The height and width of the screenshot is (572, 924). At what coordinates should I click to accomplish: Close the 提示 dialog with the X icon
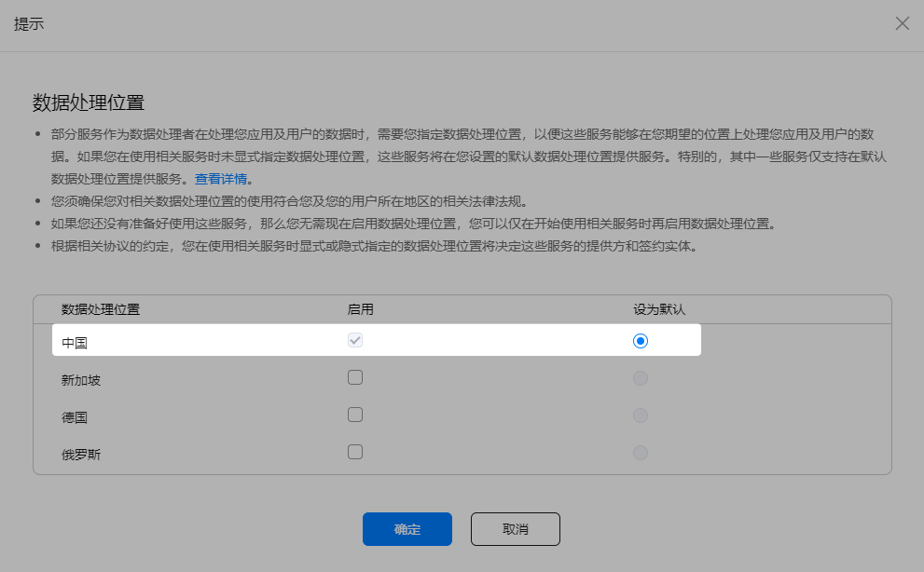902,24
